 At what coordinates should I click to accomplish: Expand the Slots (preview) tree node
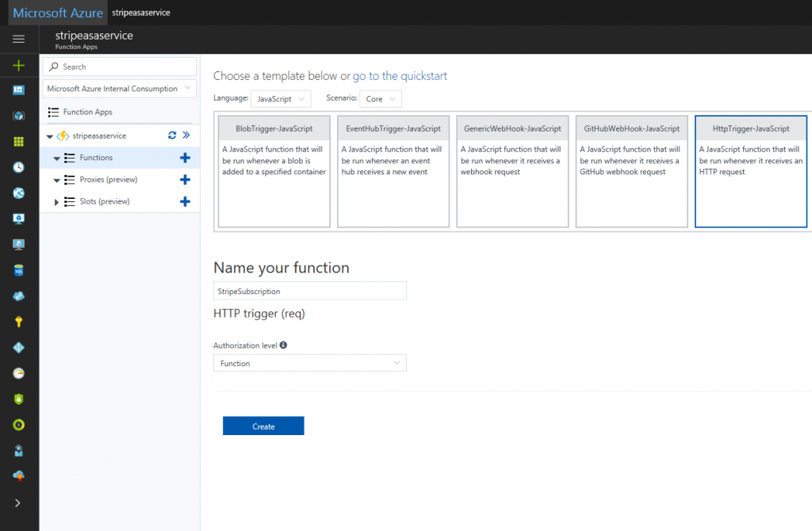coord(56,202)
